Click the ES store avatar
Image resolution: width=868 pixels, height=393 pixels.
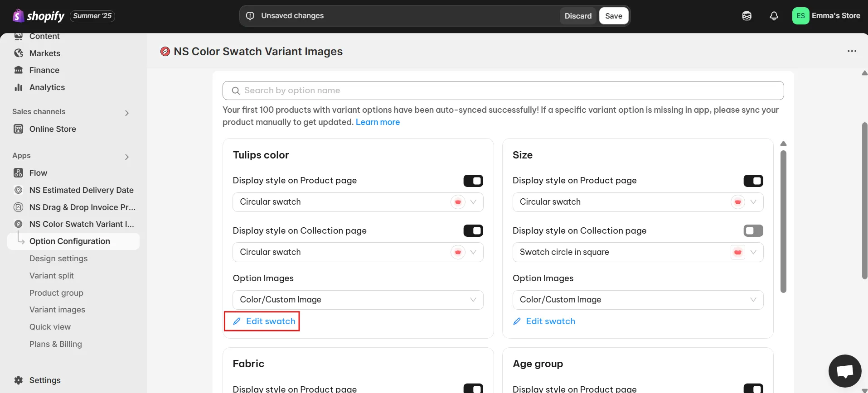[801, 16]
